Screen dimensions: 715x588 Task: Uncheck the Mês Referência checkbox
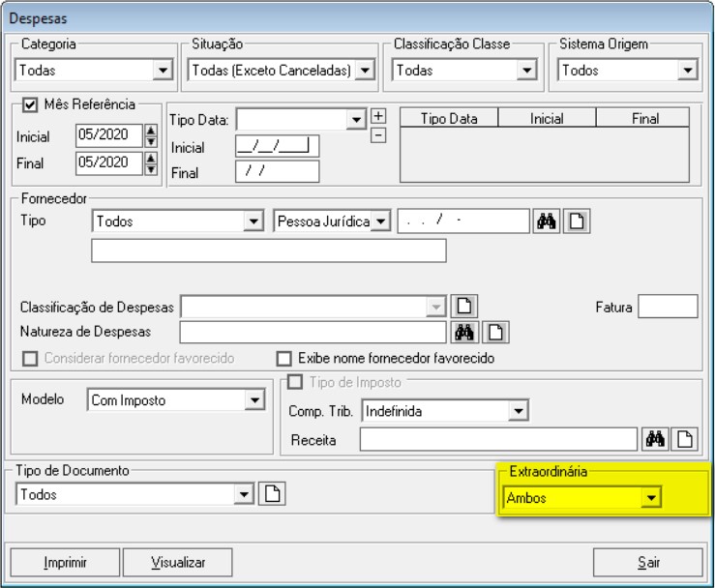point(30,104)
